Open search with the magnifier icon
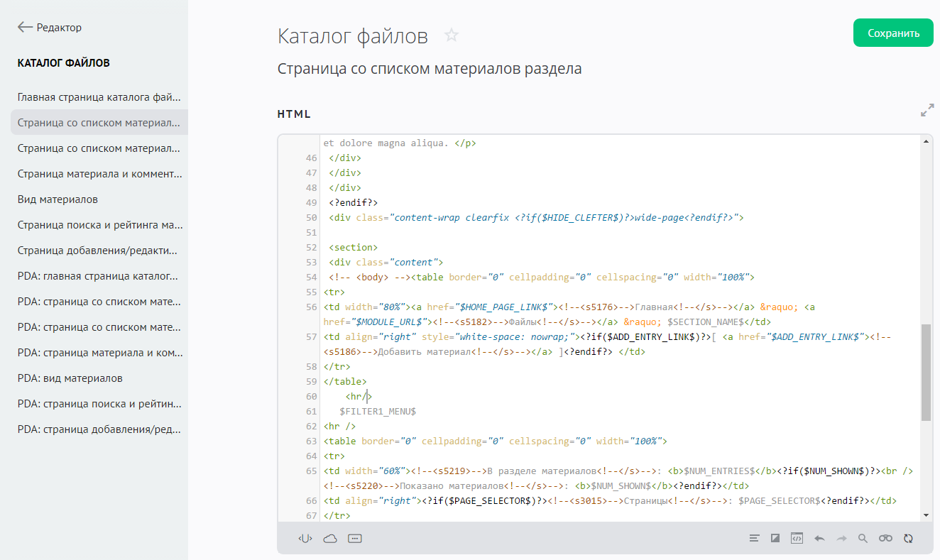This screenshot has height=560, width=940. coord(863,539)
